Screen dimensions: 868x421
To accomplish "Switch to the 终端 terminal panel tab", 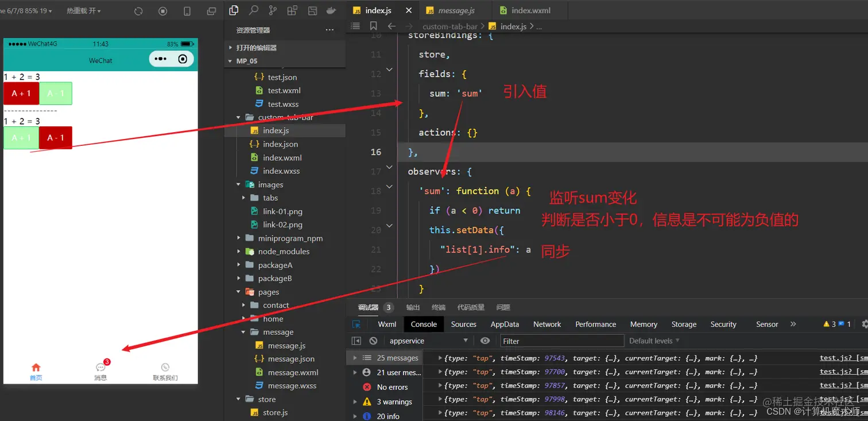I will [x=439, y=307].
